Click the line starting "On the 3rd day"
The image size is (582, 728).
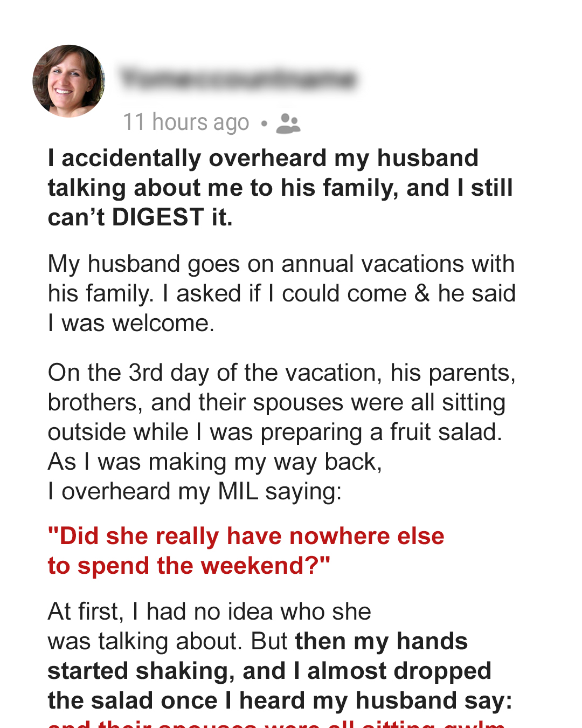[x=281, y=373]
